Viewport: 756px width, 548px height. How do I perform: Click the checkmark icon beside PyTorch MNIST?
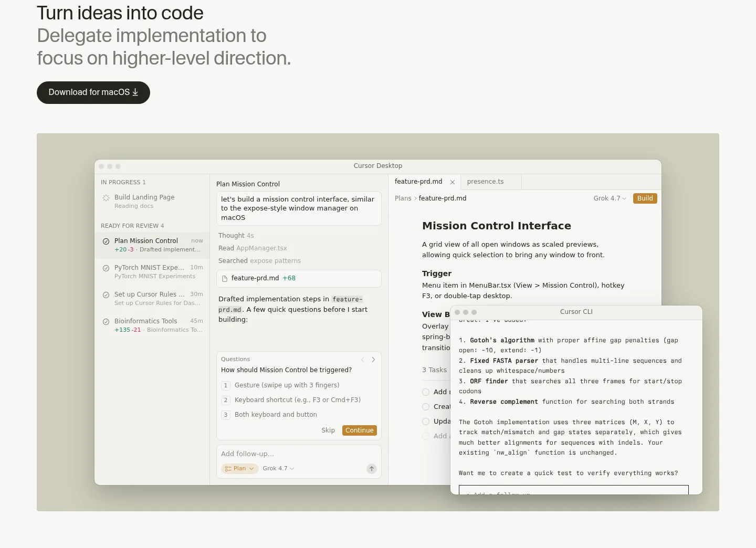tap(106, 268)
